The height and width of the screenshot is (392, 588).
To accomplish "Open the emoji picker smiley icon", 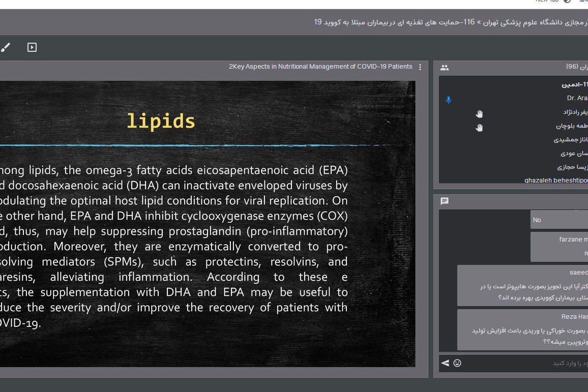I will coord(457,363).
